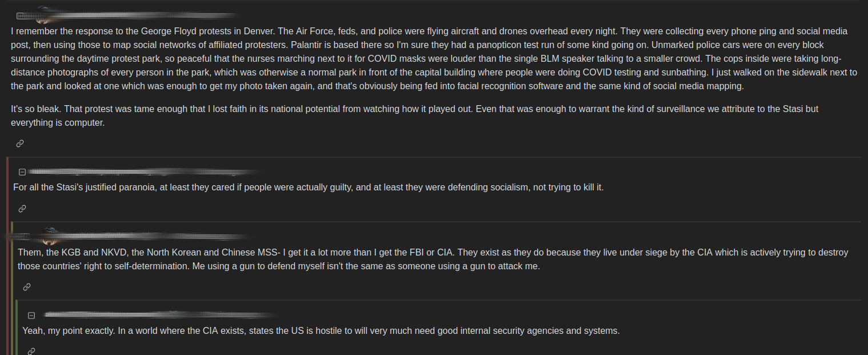Collapse the 'Yeah, my point exactly' reply
The image size is (868, 355).
click(x=31, y=315)
